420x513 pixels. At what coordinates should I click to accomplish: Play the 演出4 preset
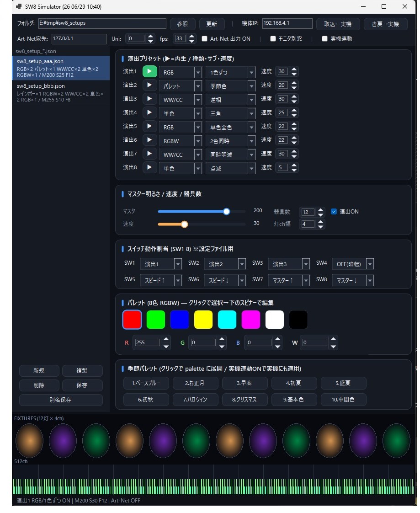(149, 112)
